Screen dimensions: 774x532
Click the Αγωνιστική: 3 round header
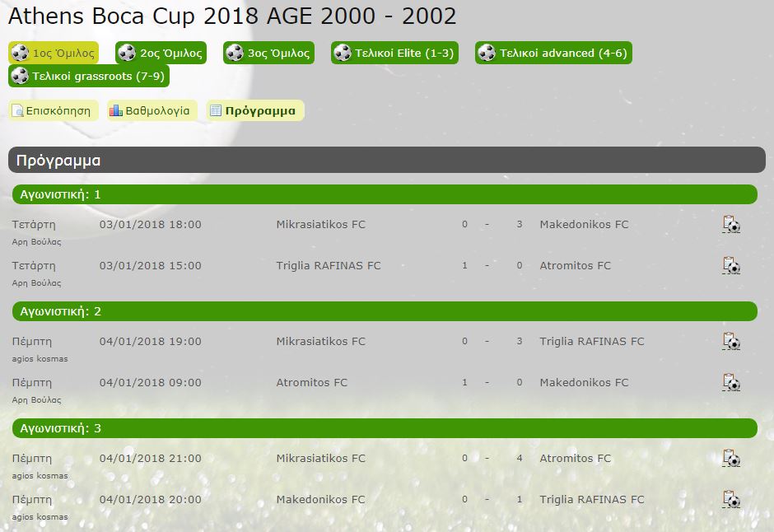tap(385, 428)
